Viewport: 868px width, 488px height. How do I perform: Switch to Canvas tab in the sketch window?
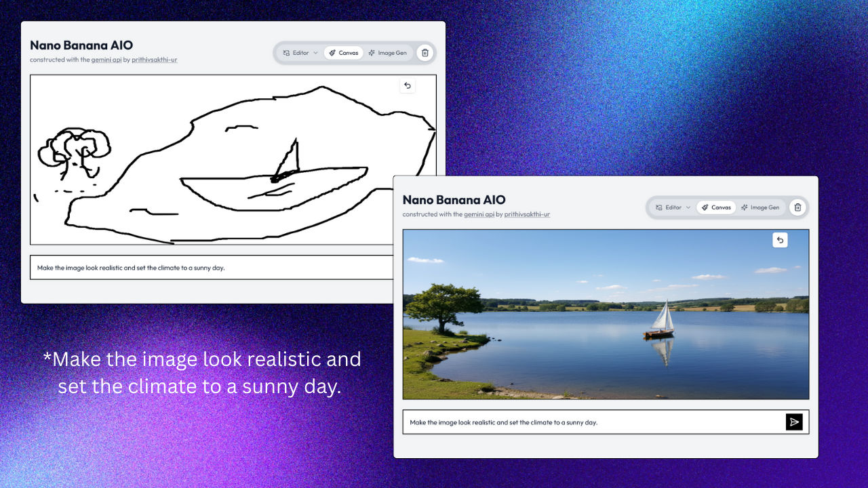coord(344,53)
